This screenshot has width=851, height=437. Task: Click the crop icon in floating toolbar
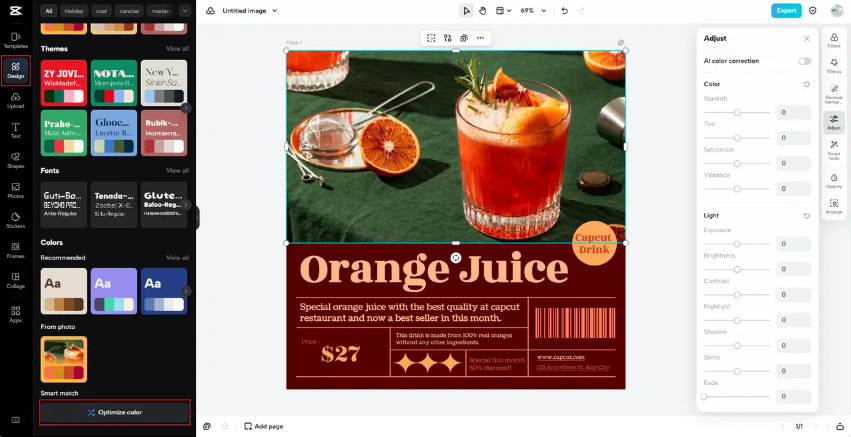431,38
